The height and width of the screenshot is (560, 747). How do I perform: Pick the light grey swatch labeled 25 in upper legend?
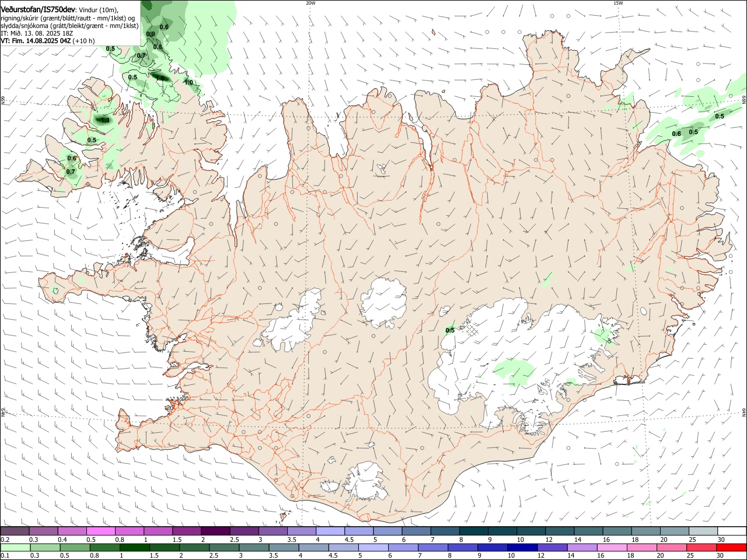[703, 531]
